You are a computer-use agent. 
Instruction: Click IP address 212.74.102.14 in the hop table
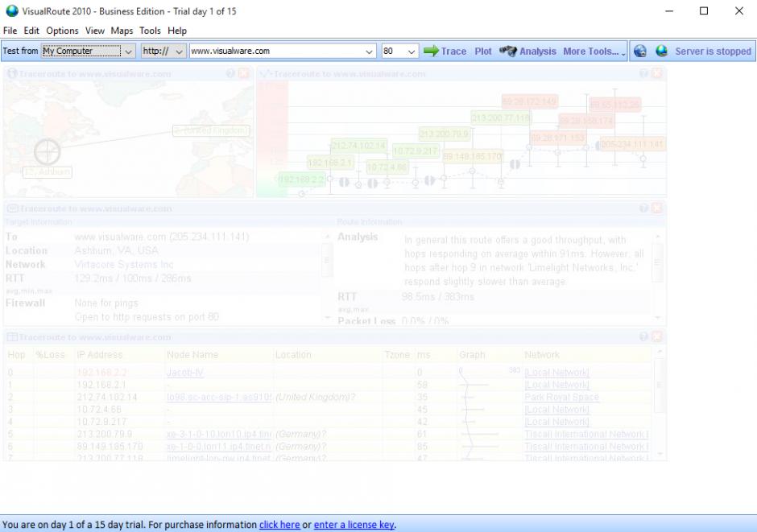pos(106,397)
